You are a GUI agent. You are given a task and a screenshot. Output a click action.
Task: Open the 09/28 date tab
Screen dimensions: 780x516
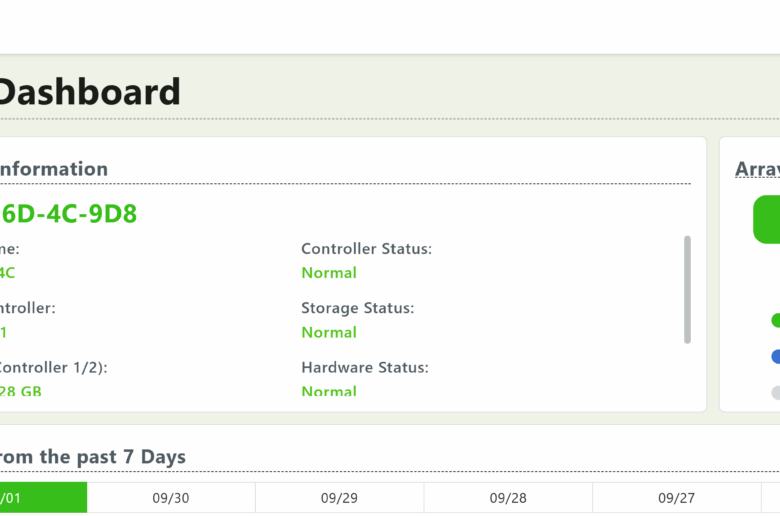508,498
